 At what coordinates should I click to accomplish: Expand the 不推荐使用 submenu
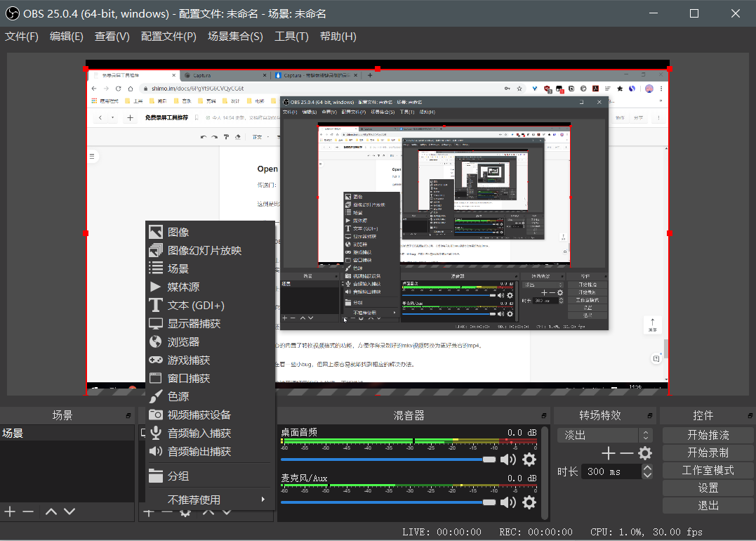[x=210, y=500]
